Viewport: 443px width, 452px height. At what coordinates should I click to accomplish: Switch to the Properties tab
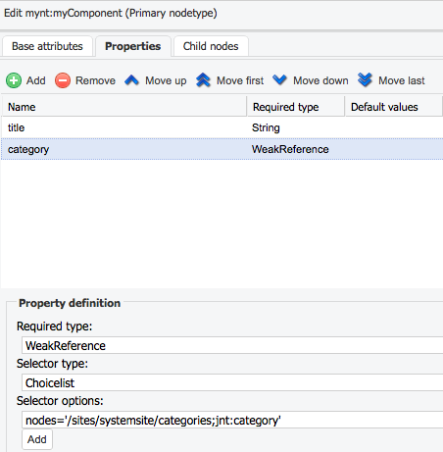tap(133, 46)
